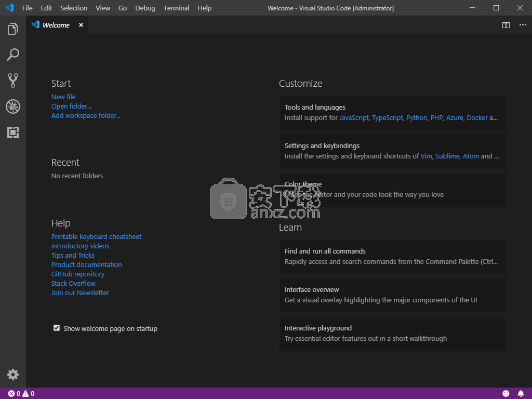Open notifications bell in status bar

tap(521, 394)
